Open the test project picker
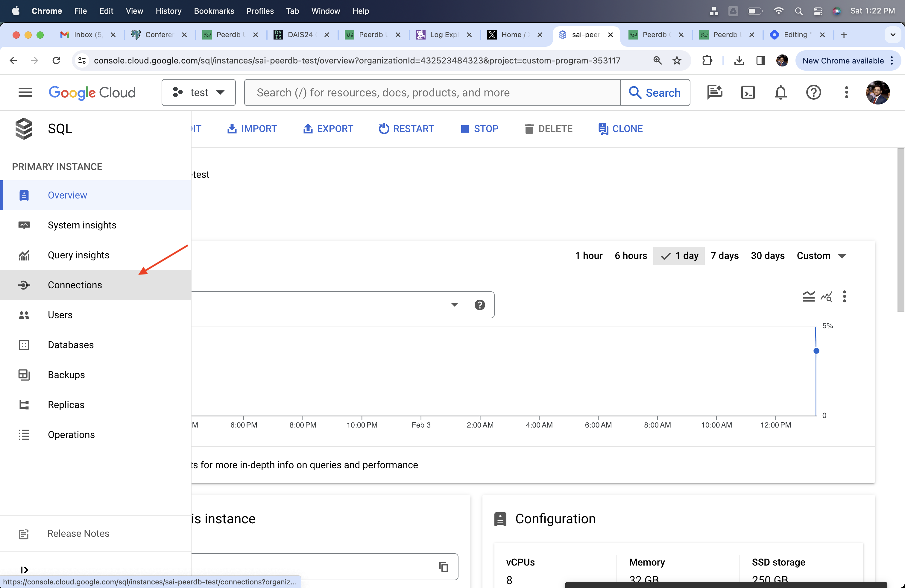The width and height of the screenshot is (905, 588). pos(198,92)
